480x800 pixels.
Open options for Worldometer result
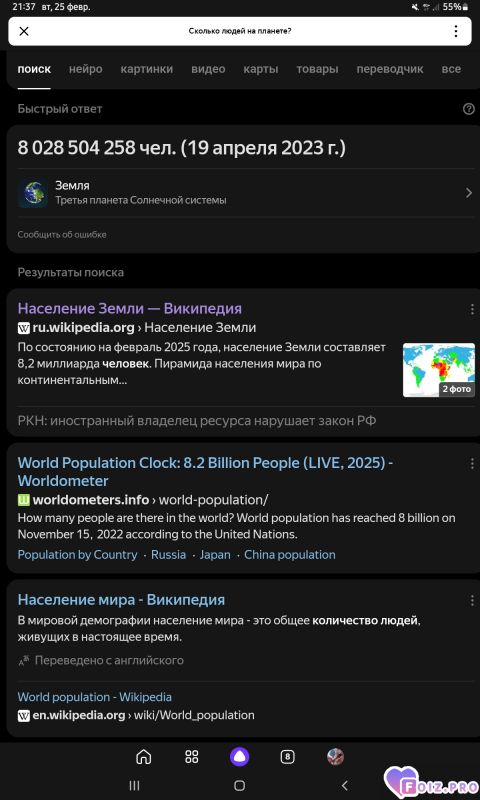(x=472, y=463)
